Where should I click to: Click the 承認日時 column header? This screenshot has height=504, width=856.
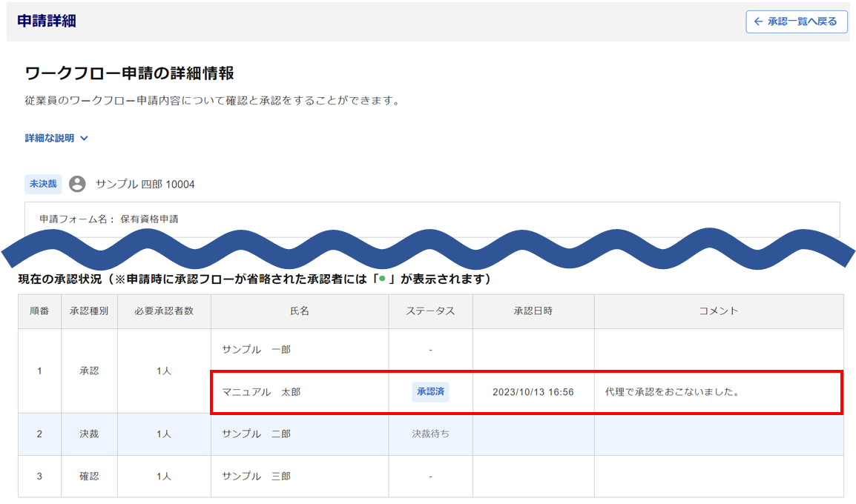(533, 311)
